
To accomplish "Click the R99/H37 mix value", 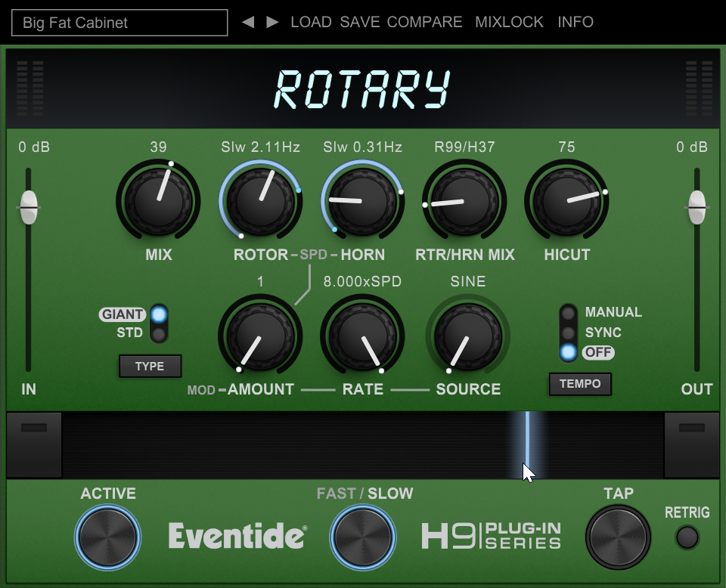I will (x=464, y=147).
